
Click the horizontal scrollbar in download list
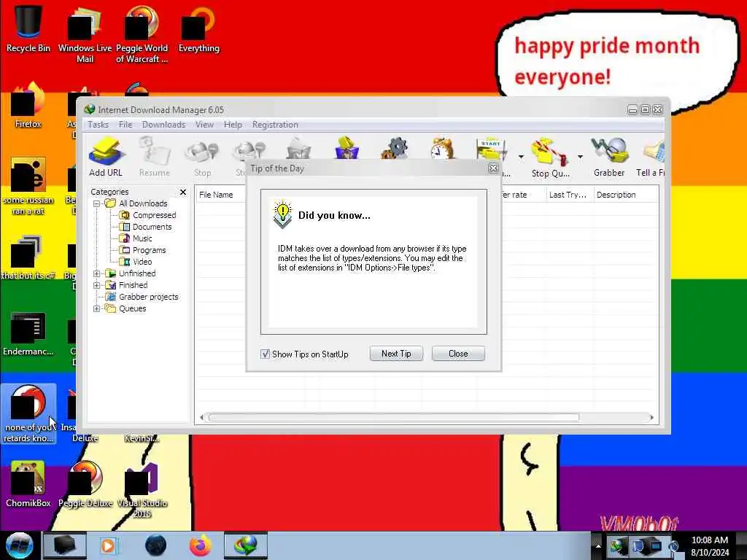click(393, 417)
